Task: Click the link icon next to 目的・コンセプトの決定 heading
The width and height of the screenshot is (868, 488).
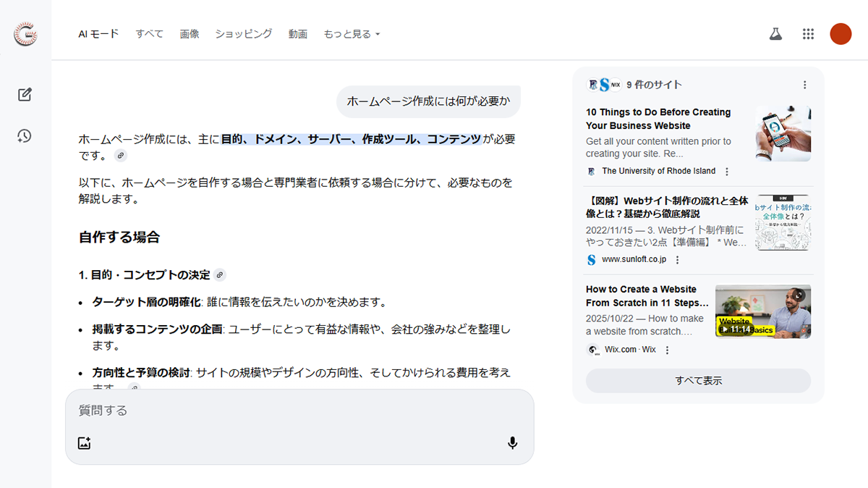Action: pyautogui.click(x=219, y=274)
